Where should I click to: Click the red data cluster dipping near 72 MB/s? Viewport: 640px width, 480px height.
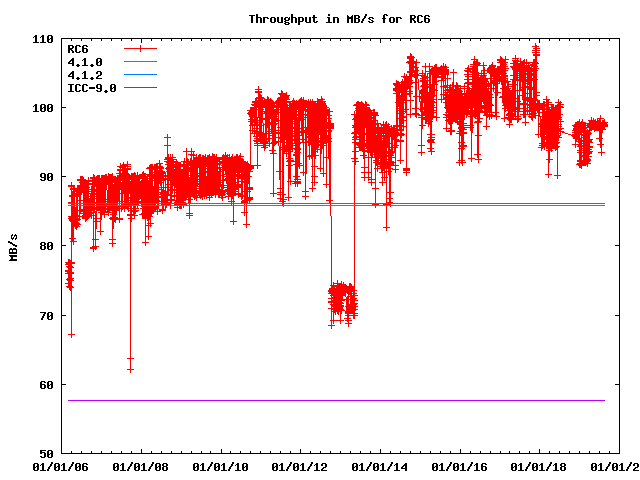coord(342,299)
